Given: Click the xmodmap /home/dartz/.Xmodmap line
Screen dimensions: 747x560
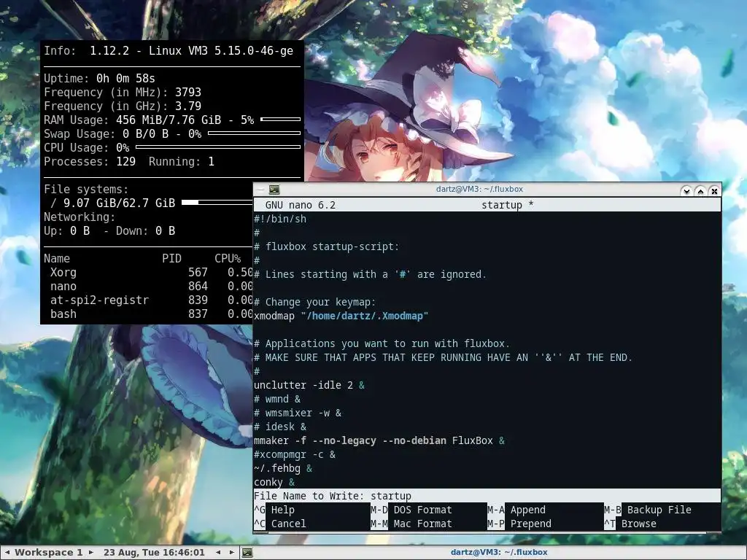Looking at the screenshot, I should tap(341, 316).
